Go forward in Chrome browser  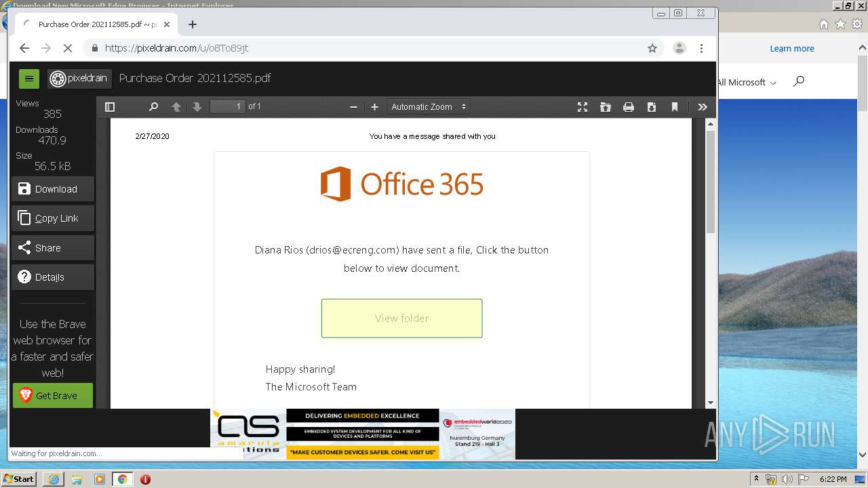[46, 48]
